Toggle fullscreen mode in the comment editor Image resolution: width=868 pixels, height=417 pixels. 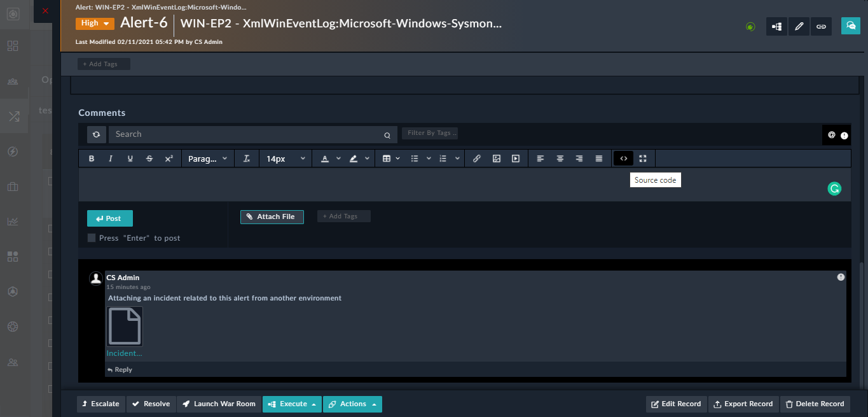click(x=643, y=158)
